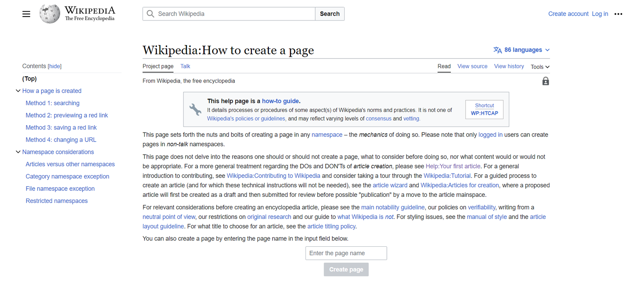Click the language translate icon
Screen dimensions: 644x285
point(497,50)
